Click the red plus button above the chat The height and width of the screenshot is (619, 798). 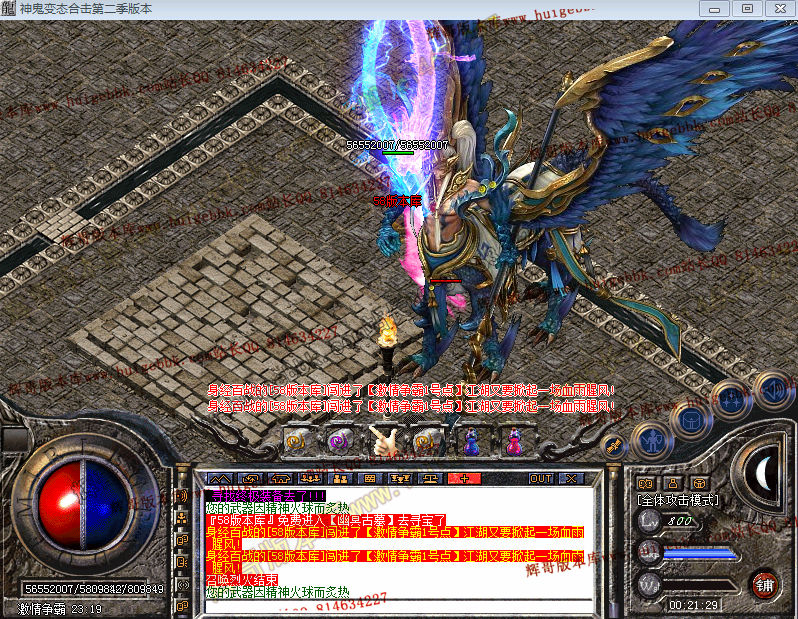click(x=464, y=479)
